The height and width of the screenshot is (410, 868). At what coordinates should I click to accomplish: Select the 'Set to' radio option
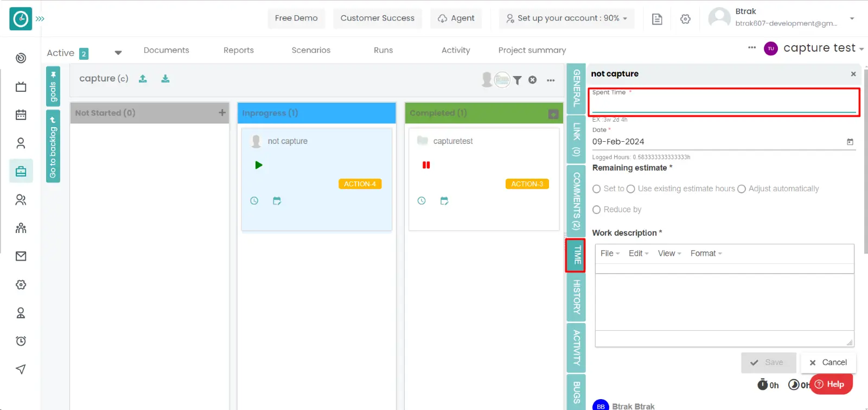[x=597, y=189]
